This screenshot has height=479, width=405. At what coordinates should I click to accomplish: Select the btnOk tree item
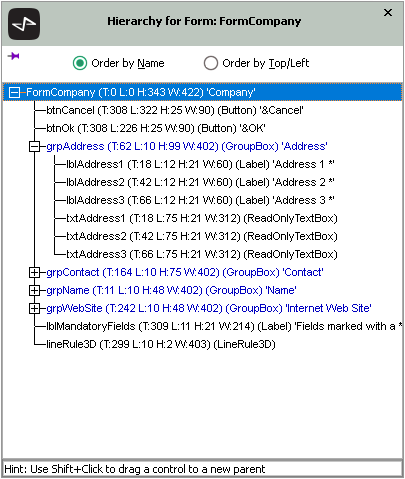pyautogui.click(x=156, y=128)
